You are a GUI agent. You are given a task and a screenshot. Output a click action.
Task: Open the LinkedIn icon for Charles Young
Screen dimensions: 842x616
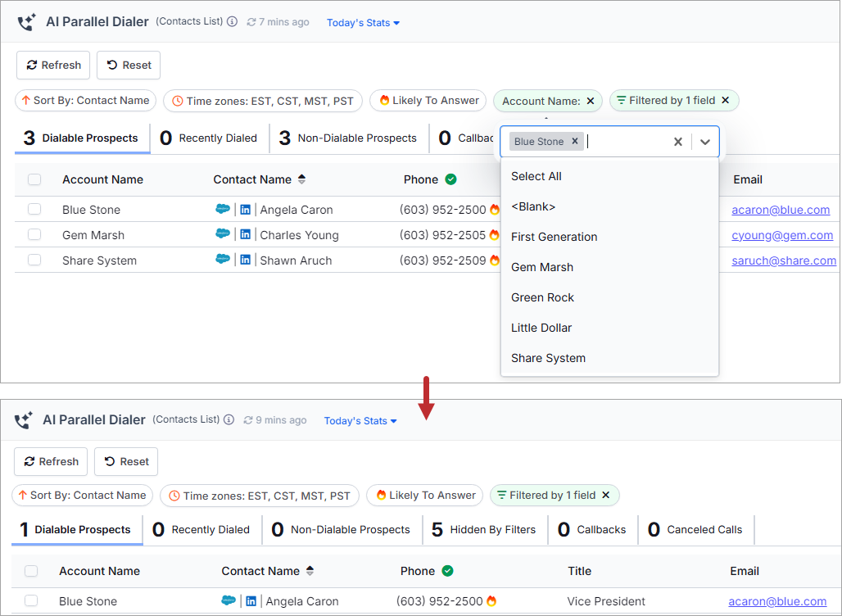pyautogui.click(x=246, y=235)
